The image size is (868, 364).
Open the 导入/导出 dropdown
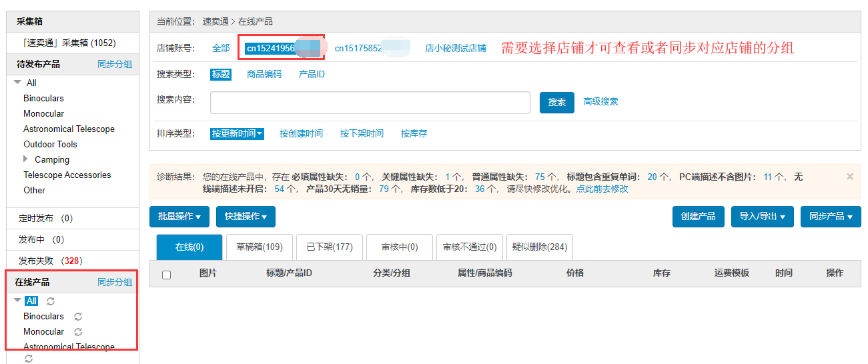(x=762, y=217)
